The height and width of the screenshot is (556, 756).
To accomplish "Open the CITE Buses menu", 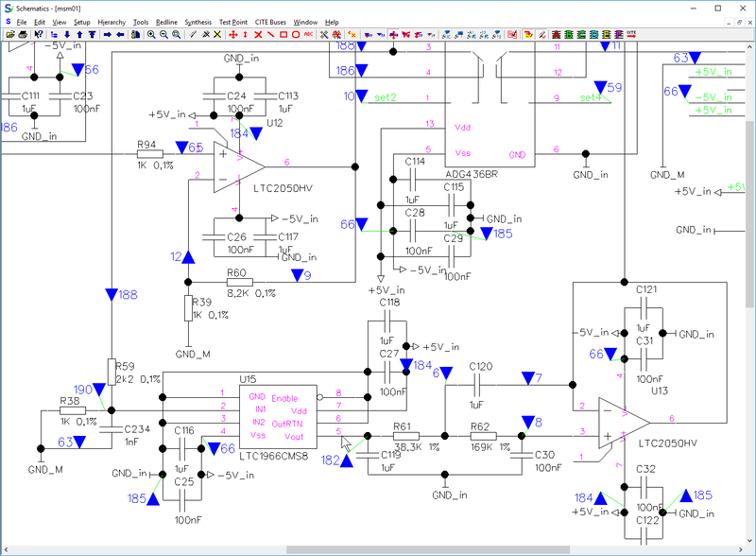I will (270, 22).
